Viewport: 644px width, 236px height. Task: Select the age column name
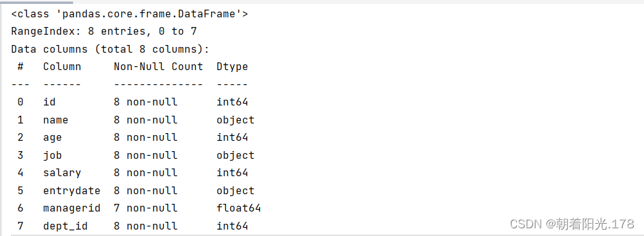coord(53,138)
